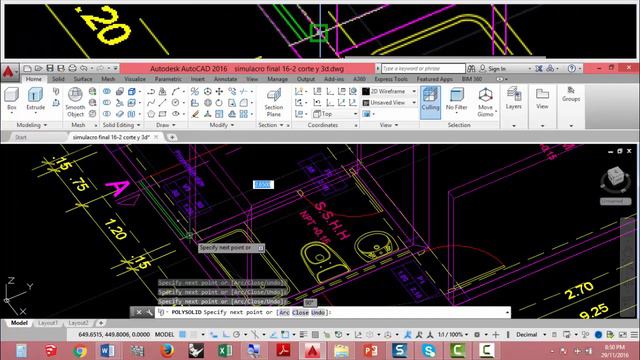Screen dimensions: 640x360
Task: Select the Extrude tool
Action: pos(36,99)
